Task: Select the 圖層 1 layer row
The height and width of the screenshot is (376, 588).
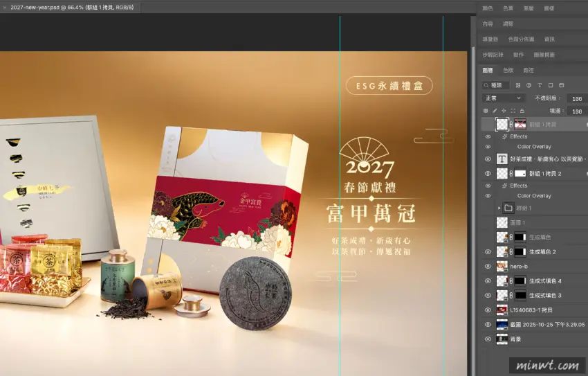Action: (535, 222)
